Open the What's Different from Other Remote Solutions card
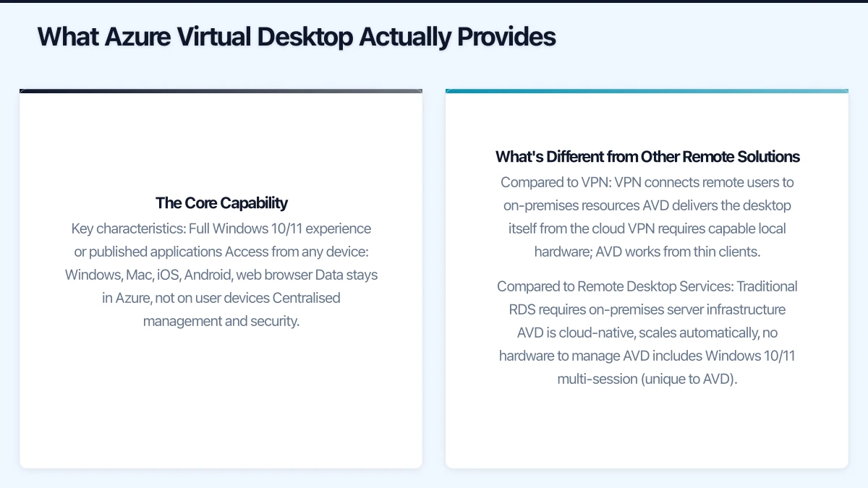The height and width of the screenshot is (488, 868). [647, 278]
